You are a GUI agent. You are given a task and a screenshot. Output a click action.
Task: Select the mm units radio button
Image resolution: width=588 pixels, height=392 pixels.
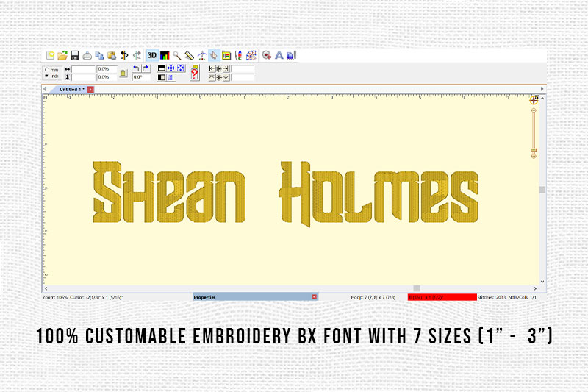[x=46, y=70]
